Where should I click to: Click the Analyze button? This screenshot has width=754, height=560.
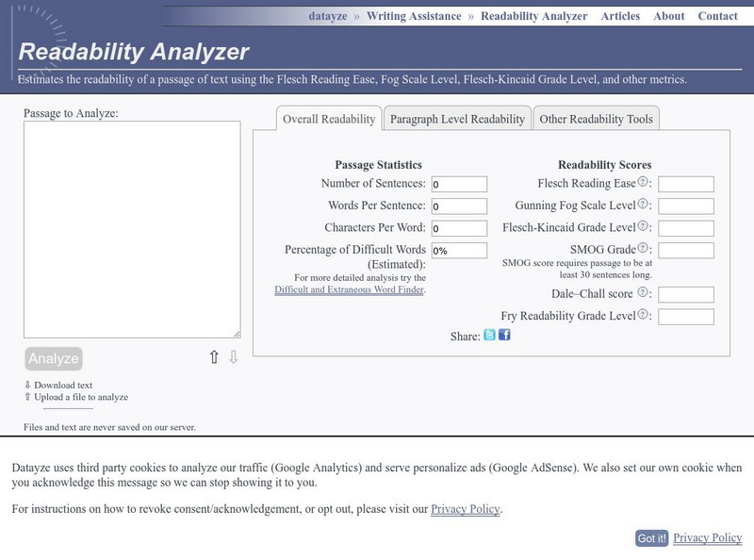click(54, 358)
